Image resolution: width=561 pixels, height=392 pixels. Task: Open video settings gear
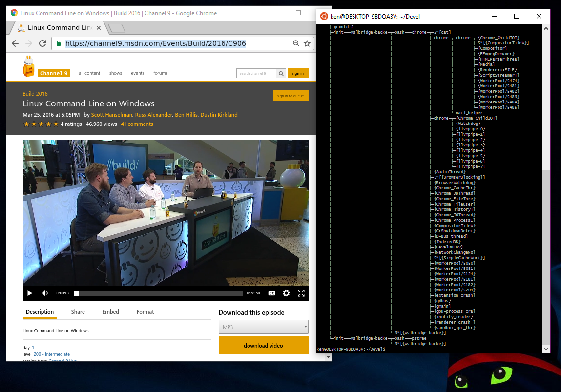point(286,293)
